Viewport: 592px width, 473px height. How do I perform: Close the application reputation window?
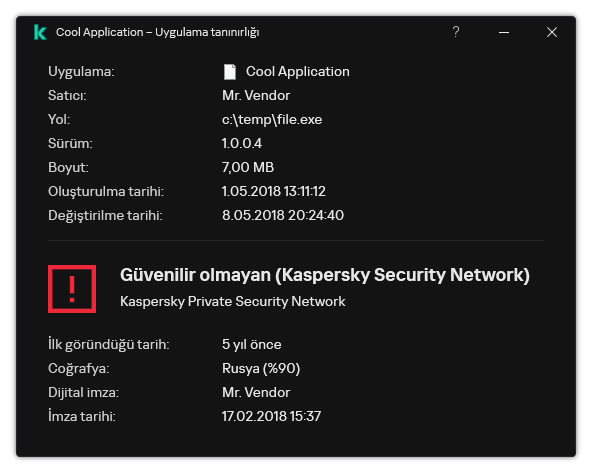(x=552, y=32)
